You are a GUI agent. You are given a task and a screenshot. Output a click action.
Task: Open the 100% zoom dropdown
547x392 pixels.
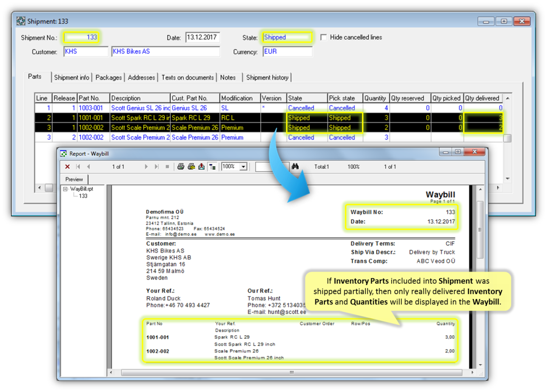tap(243, 167)
